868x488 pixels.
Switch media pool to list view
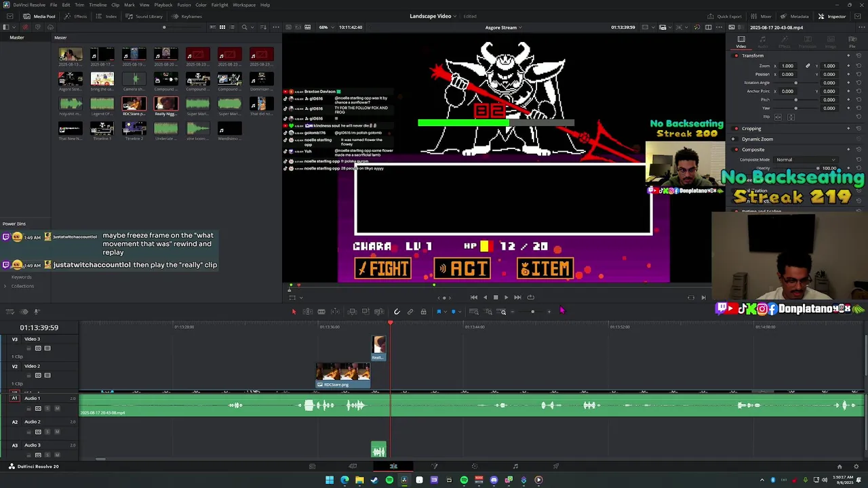[232, 27]
